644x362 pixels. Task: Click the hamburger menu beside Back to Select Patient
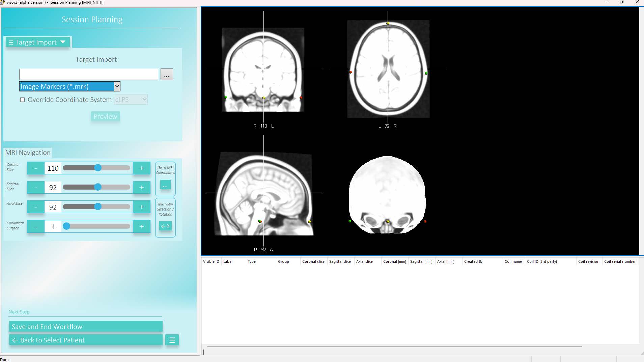172,340
